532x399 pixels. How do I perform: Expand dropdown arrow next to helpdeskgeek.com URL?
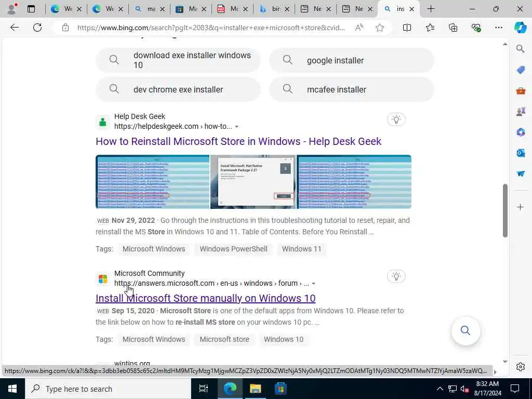(x=237, y=127)
